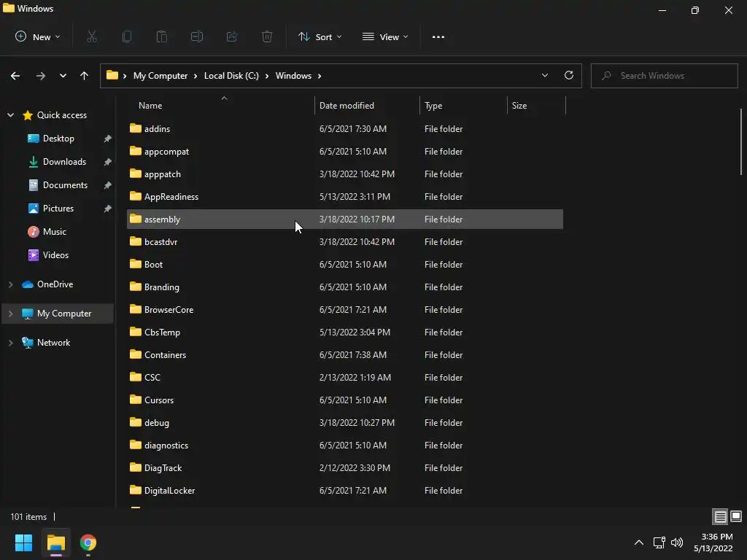Image resolution: width=747 pixels, height=560 pixels.
Task: Go back with the left arrow
Action: [x=15, y=76]
